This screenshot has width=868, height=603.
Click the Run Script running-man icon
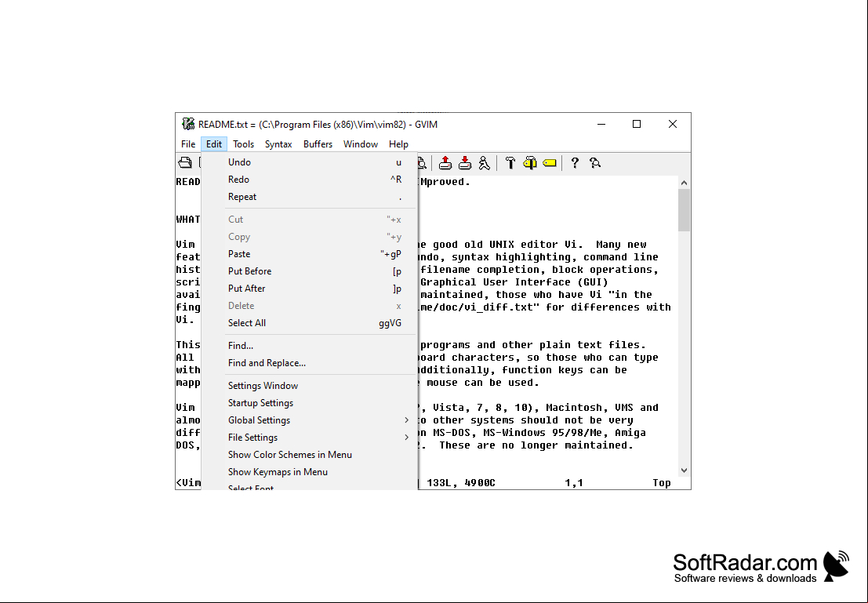coord(485,163)
